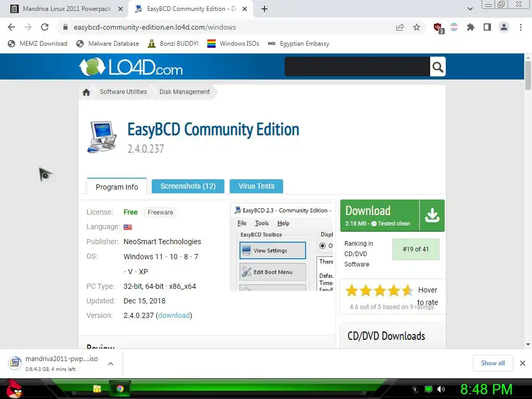Viewport: 532px width, 399px height.
Task: Click the version download link
Action: (174, 315)
